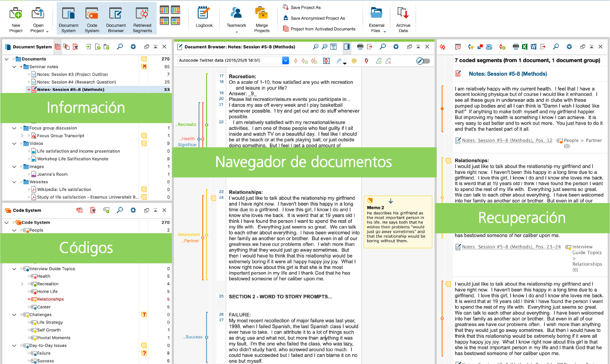Open Document System settings gear
Viewport: 610px width, 364px height.
click(133, 47)
